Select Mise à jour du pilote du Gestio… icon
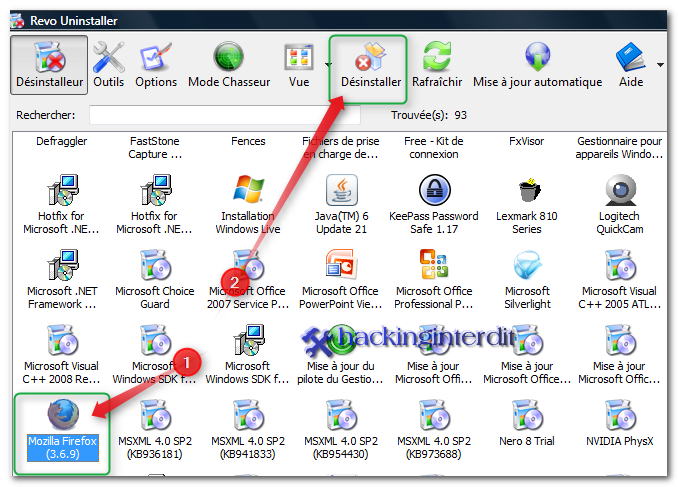This screenshot has width=678, height=487. [x=342, y=340]
